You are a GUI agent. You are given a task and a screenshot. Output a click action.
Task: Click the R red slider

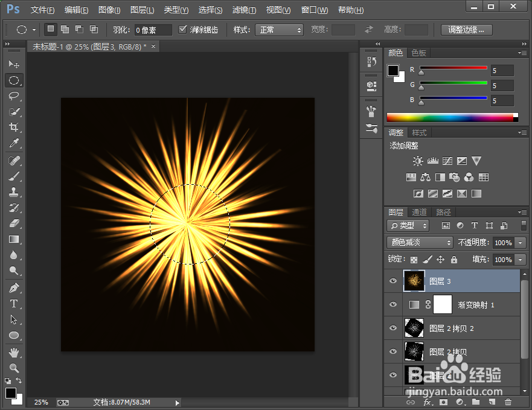click(x=453, y=68)
